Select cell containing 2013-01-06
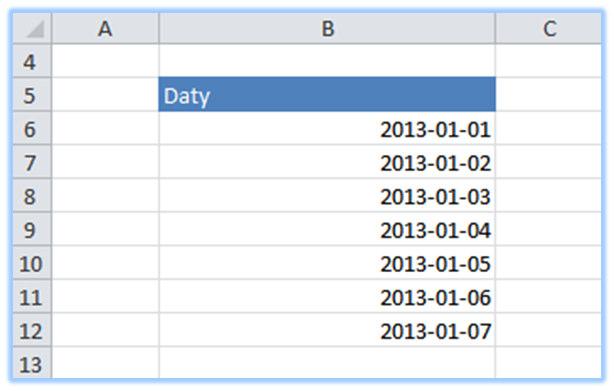Screen dimensions: 614x391 327,296
